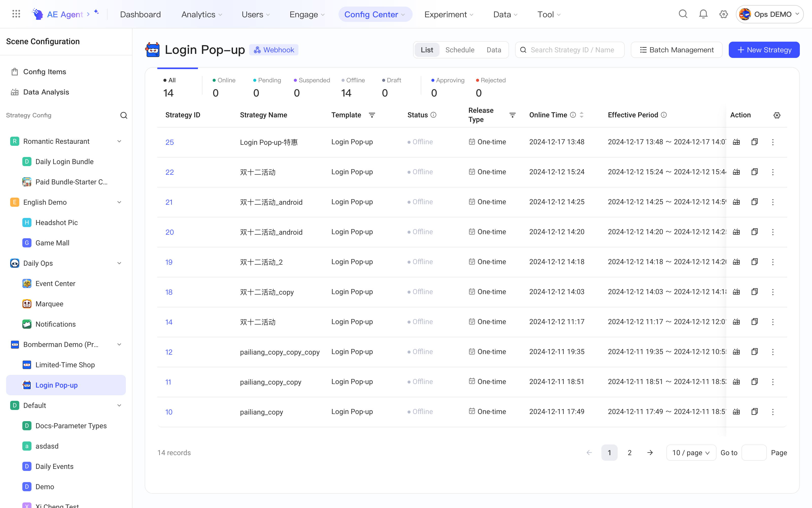
Task: Open notifications bell icon
Action: pos(703,14)
